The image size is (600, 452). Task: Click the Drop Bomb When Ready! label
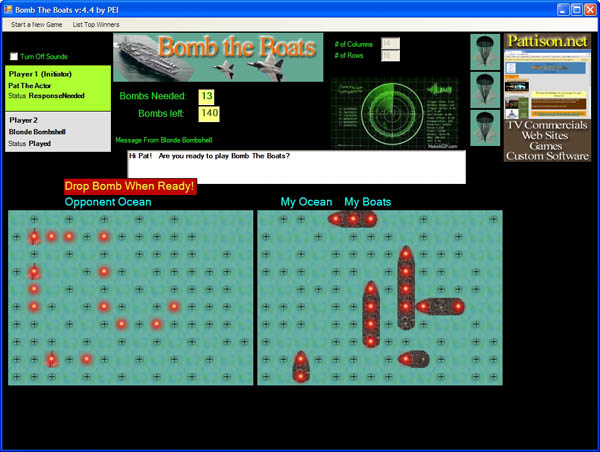[130, 186]
